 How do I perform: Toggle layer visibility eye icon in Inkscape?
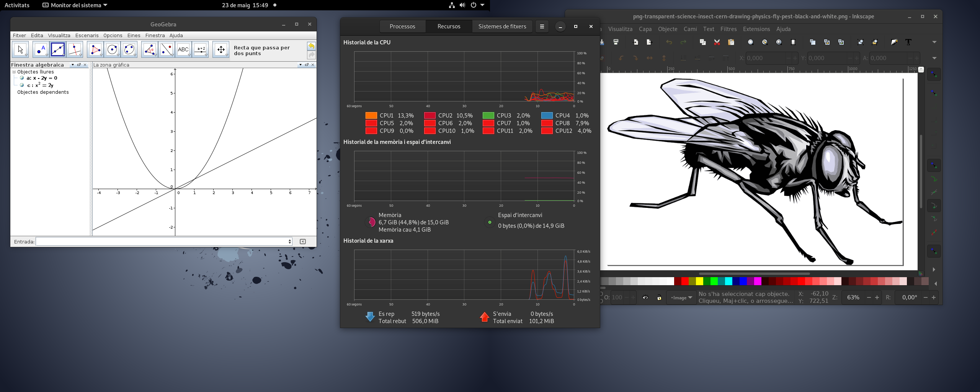tap(645, 297)
